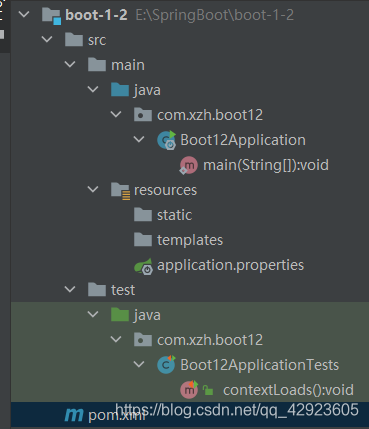Screen dimensions: 369x429
Task: Click the green lock visibility icon on contextLoads
Action: pos(208,390)
